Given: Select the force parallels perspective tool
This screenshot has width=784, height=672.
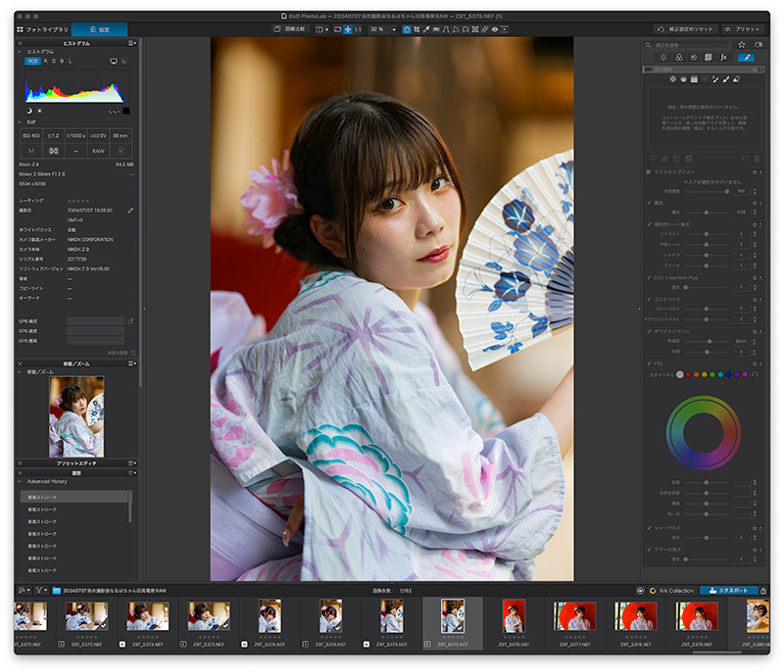Looking at the screenshot, I should click(x=446, y=29).
